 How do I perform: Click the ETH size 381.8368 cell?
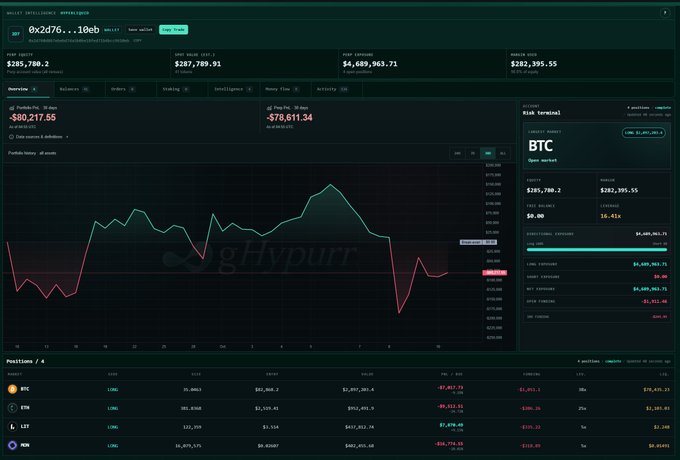point(191,408)
